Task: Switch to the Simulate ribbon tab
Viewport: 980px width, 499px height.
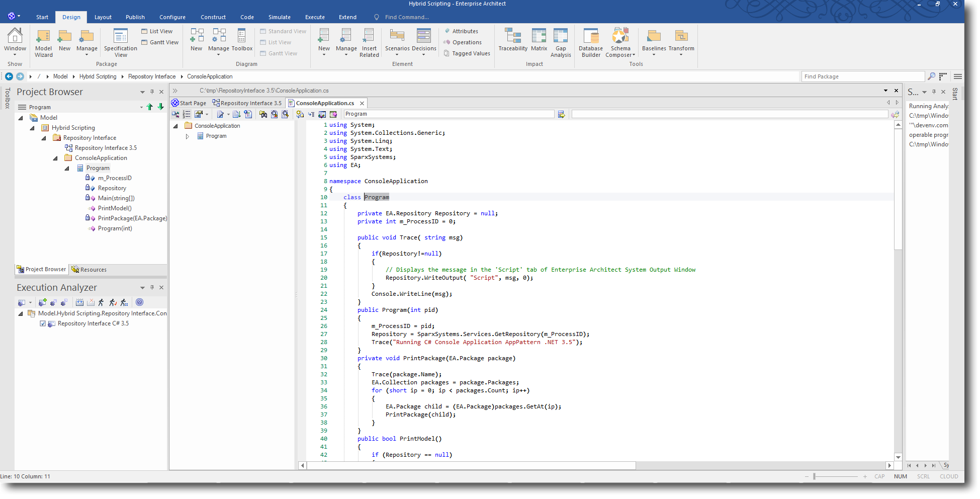Action: 279,17
